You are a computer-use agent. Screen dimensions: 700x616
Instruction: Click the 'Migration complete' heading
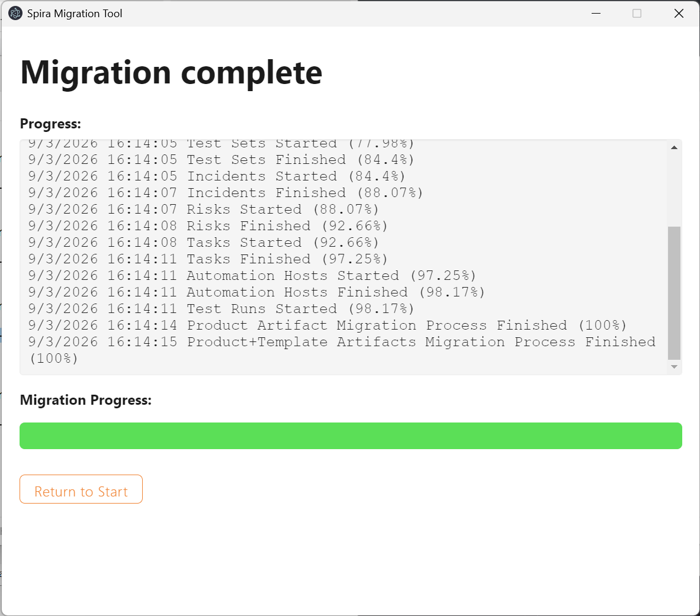click(171, 73)
